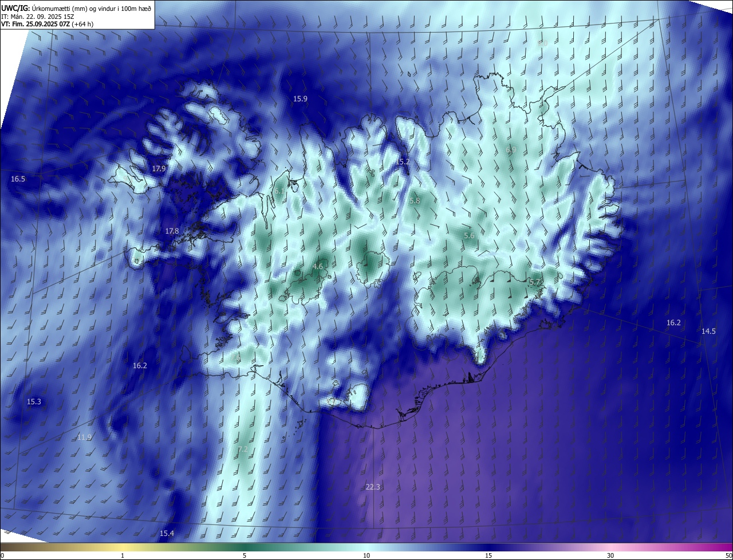Viewport: 733px width, 560px height.
Task: Select the 15.4 value label
Action: click(167, 533)
